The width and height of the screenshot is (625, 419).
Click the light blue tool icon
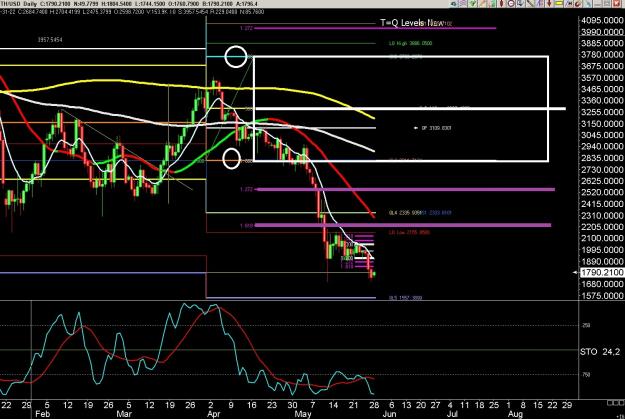[588, 4]
